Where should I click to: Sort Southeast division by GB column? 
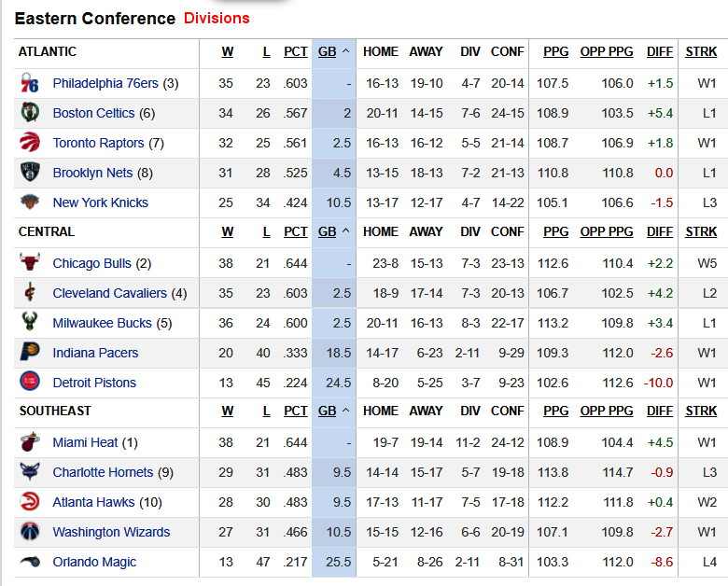coord(328,411)
